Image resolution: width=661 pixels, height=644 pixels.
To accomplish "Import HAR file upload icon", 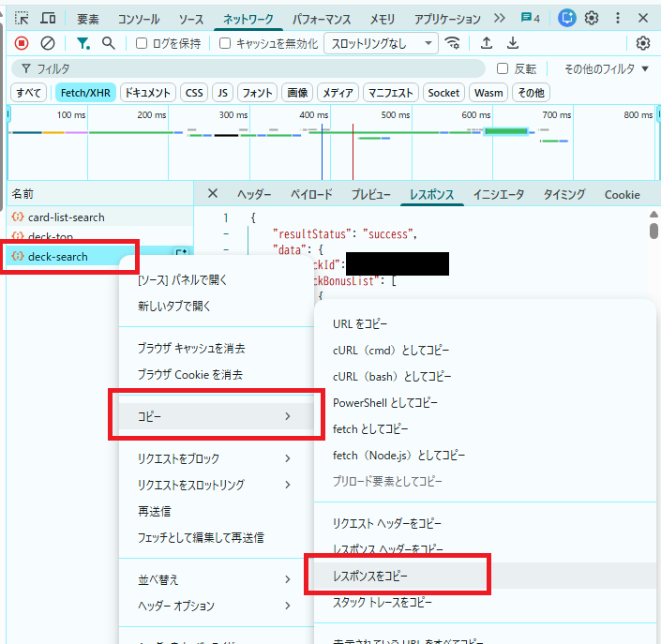I will point(487,43).
